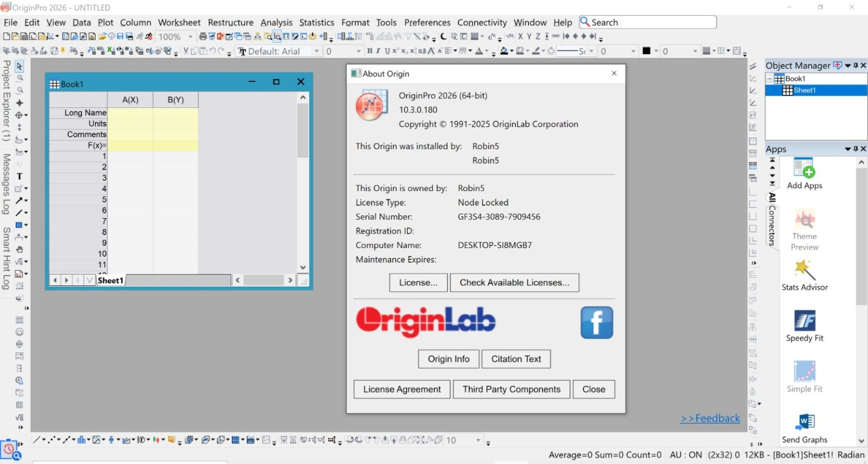Click the Greek letters (αβ) icon
This screenshot has width=868, height=464.
pyautogui.click(x=422, y=51)
